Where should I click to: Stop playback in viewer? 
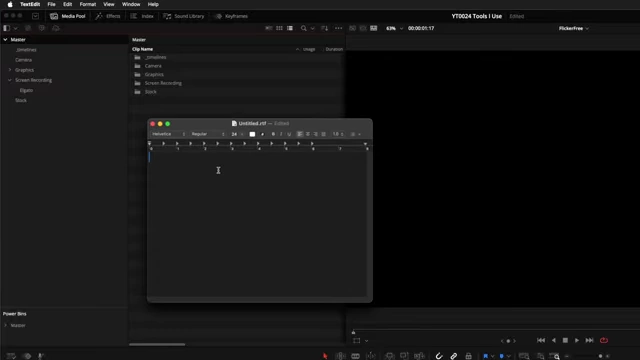565,340
